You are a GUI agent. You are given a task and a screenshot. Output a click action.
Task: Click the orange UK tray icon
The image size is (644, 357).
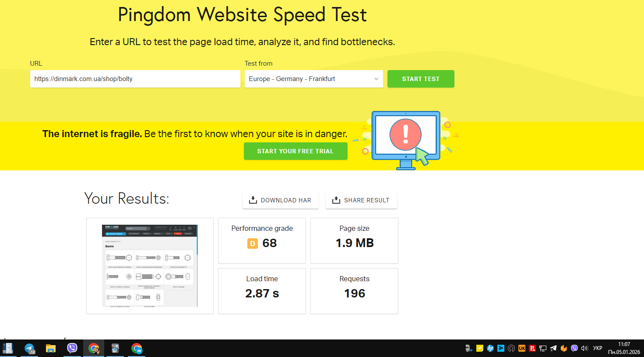522,348
